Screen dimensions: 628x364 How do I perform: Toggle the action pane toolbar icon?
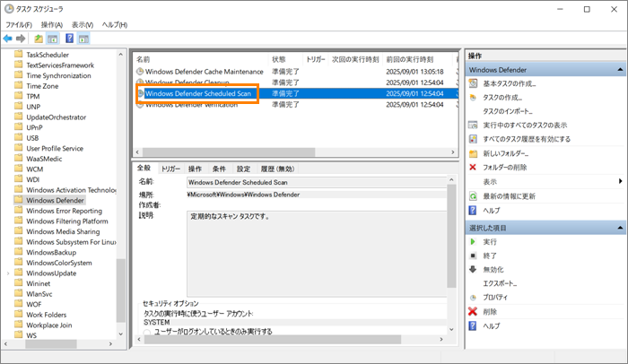83,39
